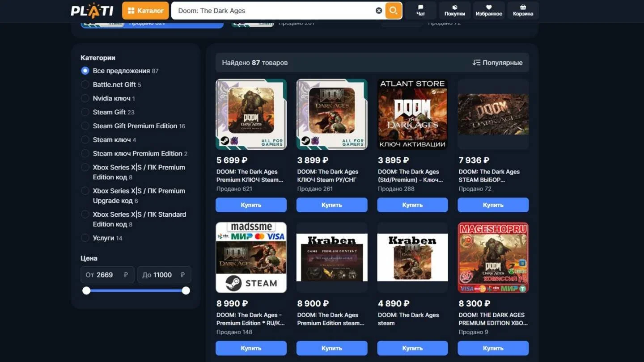The width and height of the screenshot is (644, 362).
Task: Buy the 8 900 ₽ Premium Edition steam item
Action: tap(332, 348)
